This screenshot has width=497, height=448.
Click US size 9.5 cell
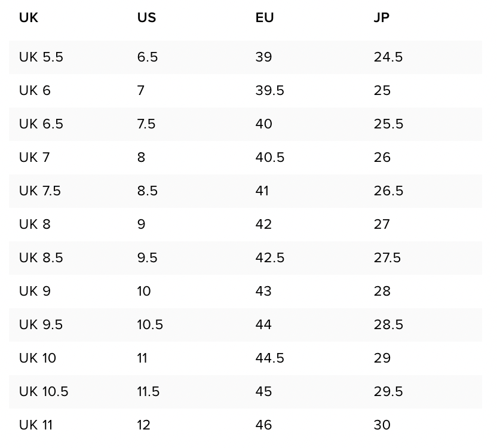148,258
